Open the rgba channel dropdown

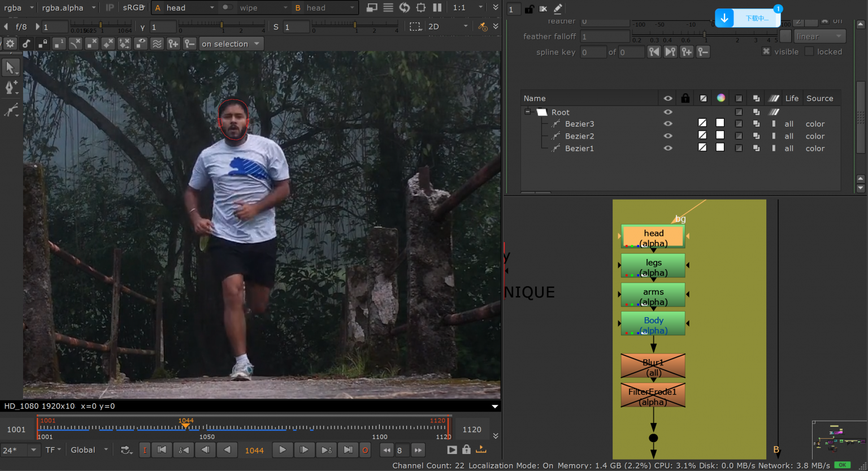click(17, 8)
